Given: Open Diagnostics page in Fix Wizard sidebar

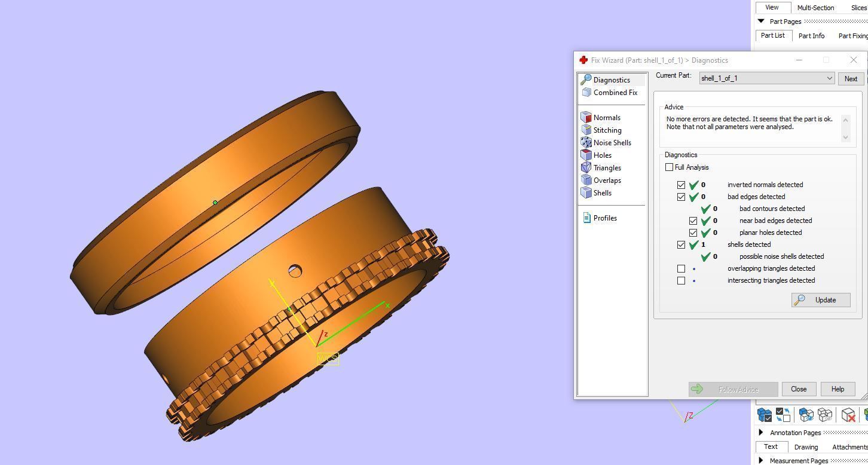Looking at the screenshot, I should point(612,80).
